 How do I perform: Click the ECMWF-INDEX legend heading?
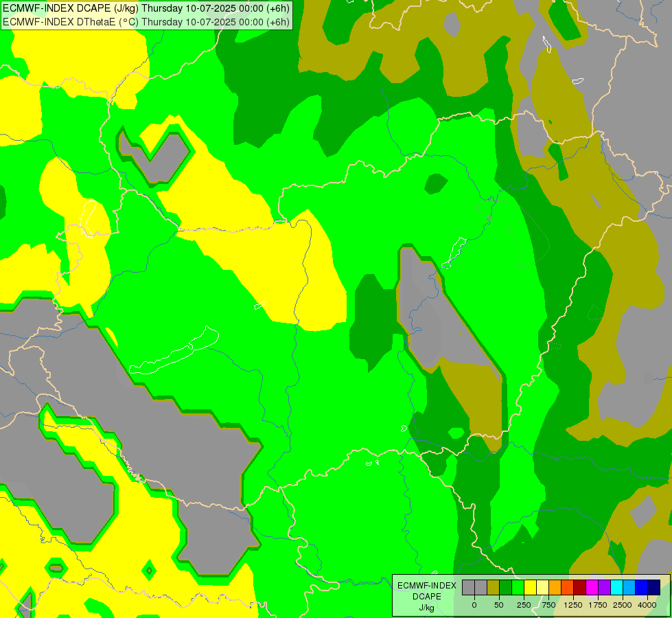[x=427, y=586]
